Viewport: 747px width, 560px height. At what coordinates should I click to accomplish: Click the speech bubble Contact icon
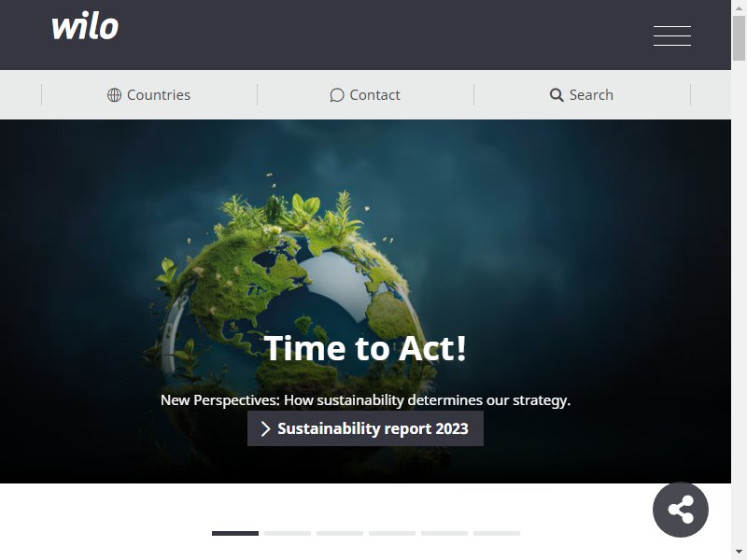[337, 95]
